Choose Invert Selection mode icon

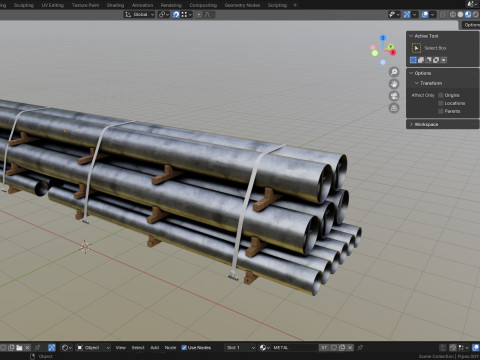coord(436,60)
